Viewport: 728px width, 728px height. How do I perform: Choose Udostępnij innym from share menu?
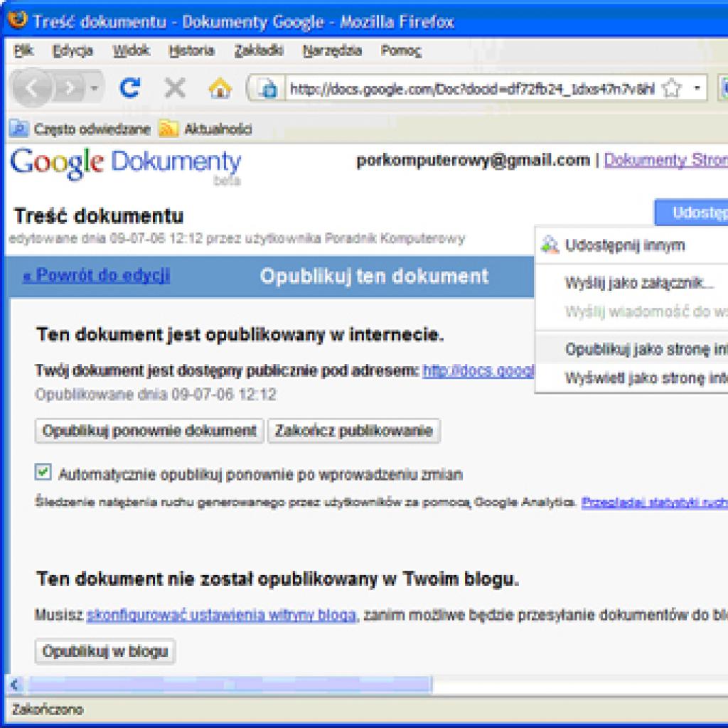click(x=624, y=245)
